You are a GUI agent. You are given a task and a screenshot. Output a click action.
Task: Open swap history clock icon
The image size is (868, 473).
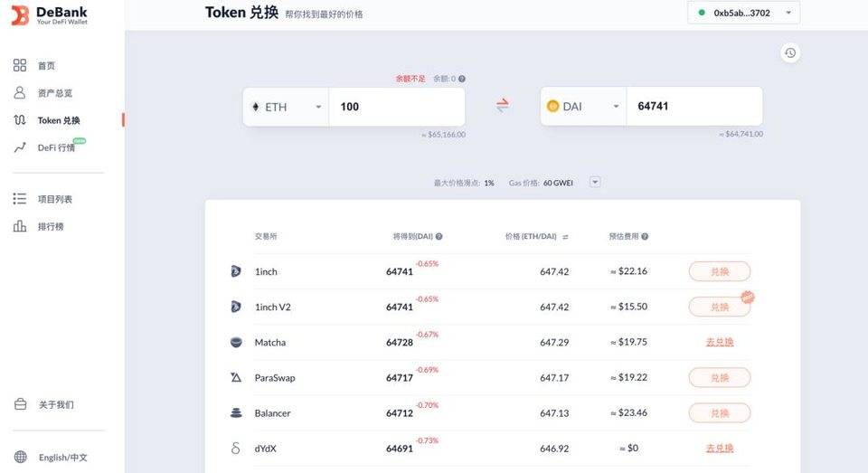pos(790,53)
